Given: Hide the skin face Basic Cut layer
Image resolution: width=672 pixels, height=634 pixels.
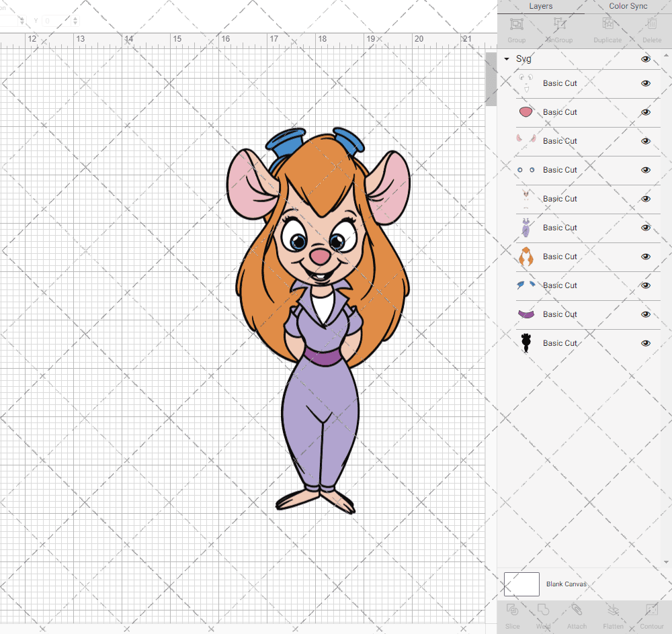Looking at the screenshot, I should coord(645,199).
